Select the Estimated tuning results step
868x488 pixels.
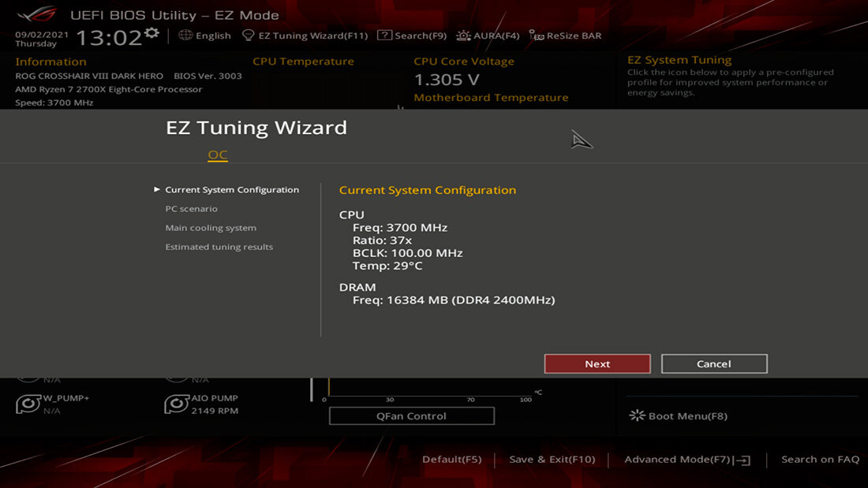click(219, 247)
